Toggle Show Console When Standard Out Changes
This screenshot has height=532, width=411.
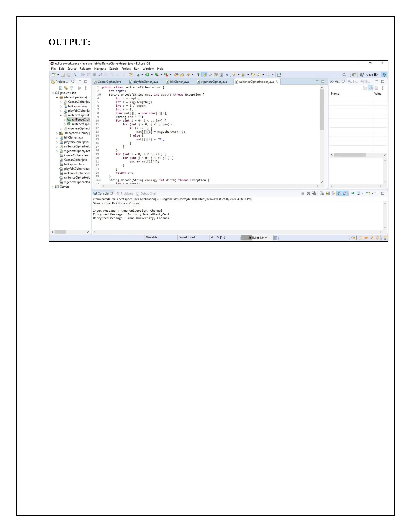click(339, 193)
